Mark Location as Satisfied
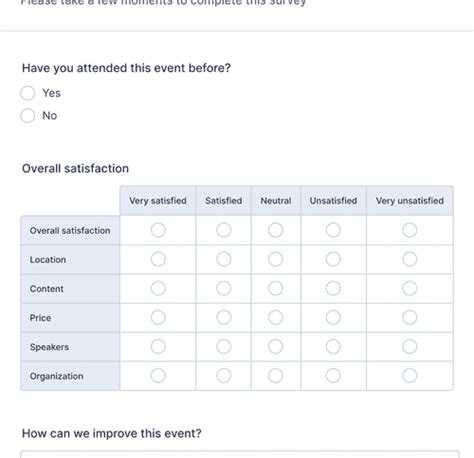Viewport: 474px width, 458px height. (x=224, y=259)
